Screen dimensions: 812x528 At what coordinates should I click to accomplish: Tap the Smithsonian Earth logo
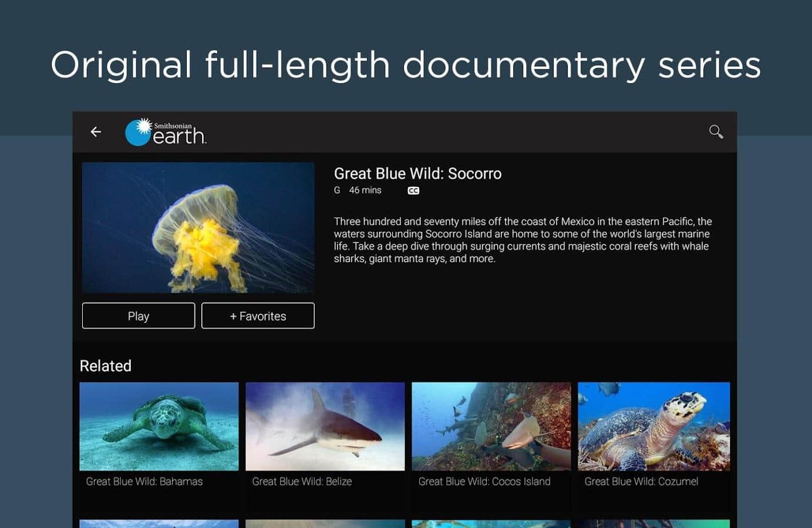[166, 132]
